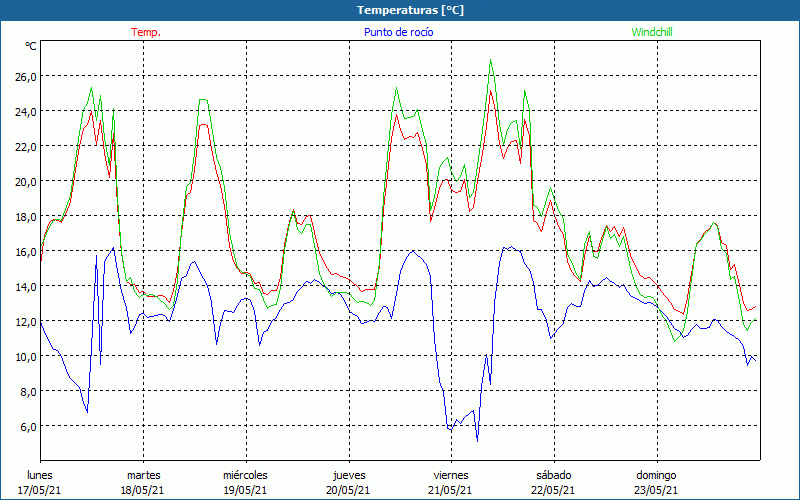The width and height of the screenshot is (800, 500).
Task: Click the '20,0' y-axis value
Action: pyautogui.click(x=26, y=182)
